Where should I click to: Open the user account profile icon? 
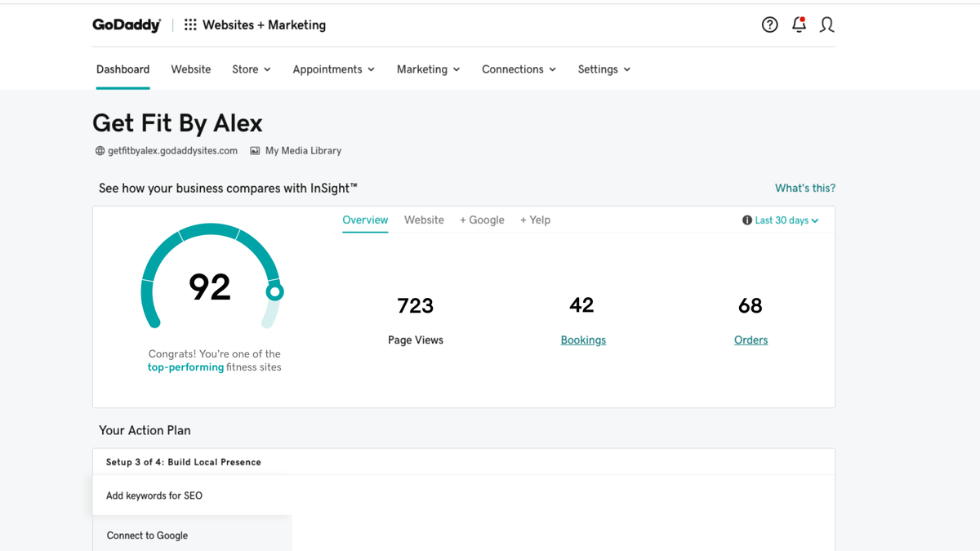tap(826, 24)
